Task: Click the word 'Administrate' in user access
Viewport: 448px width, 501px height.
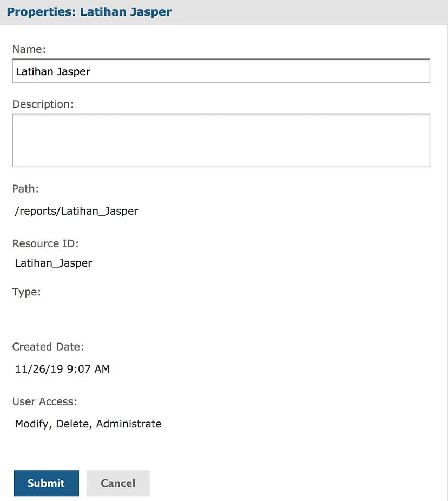Action: click(129, 424)
